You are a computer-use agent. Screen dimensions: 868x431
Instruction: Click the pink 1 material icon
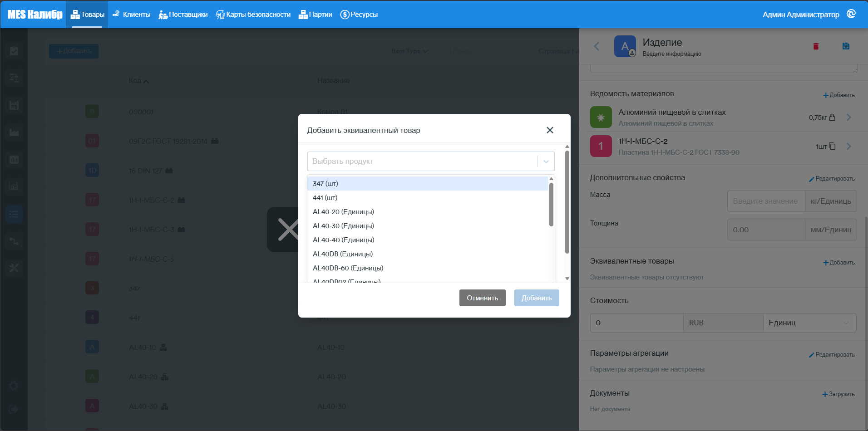[601, 146]
